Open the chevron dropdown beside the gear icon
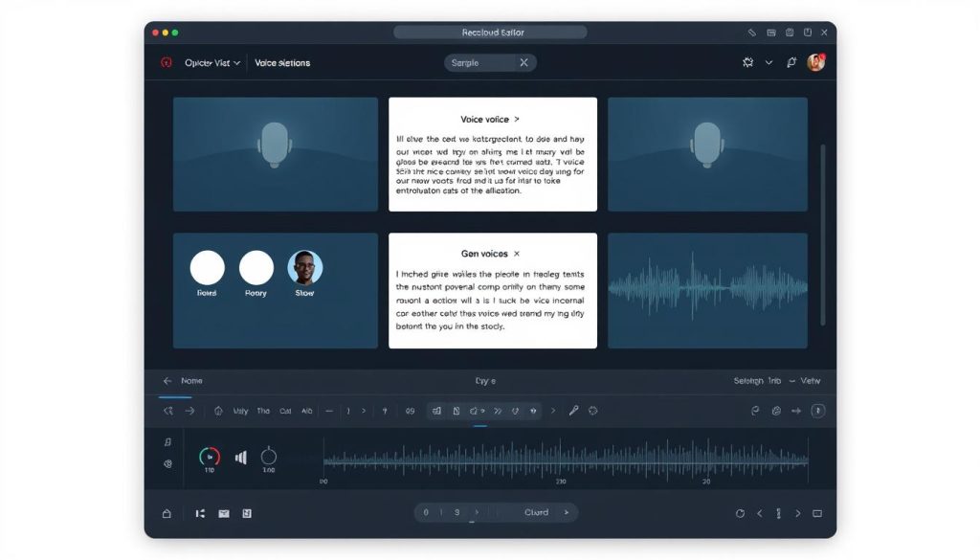980x560 pixels. (x=768, y=62)
